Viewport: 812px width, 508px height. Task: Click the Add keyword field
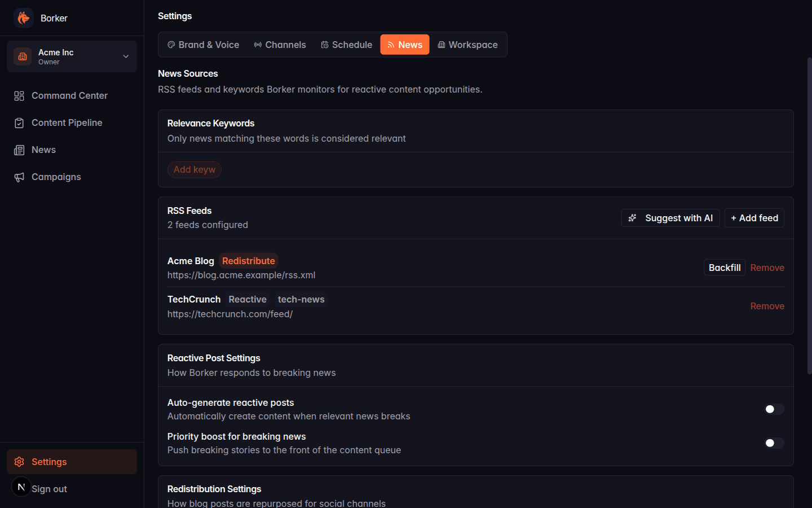pos(194,169)
